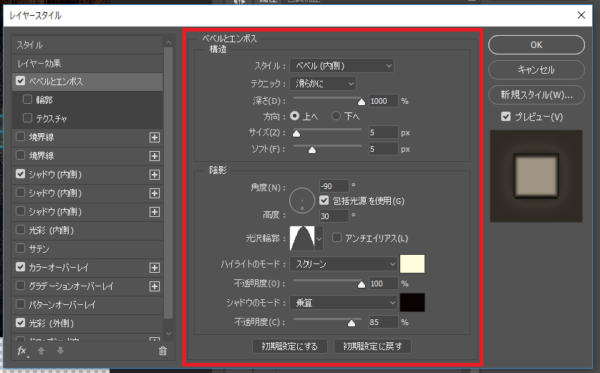The image size is (600, 373).
Task: Open the スタイル dropdown showing ベベル (内側)
Action: coord(342,66)
